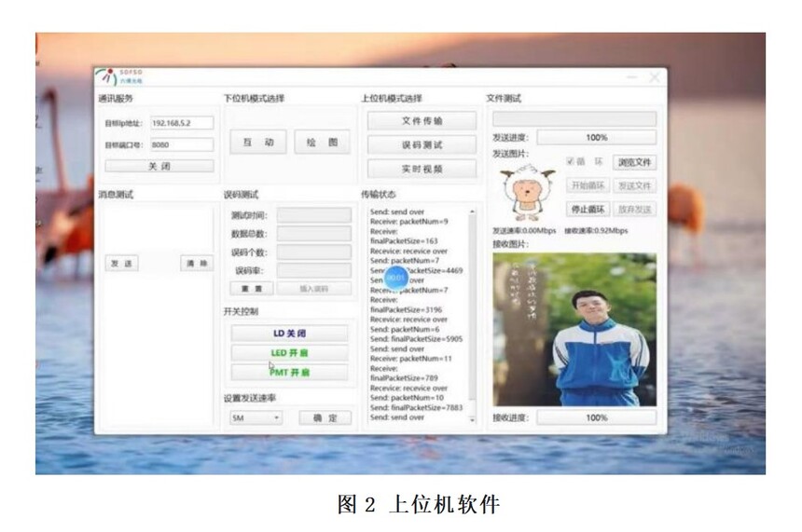The height and width of the screenshot is (532, 802).
Task: Click the 发送速率:0.00Mbps text
Action: click(524, 231)
